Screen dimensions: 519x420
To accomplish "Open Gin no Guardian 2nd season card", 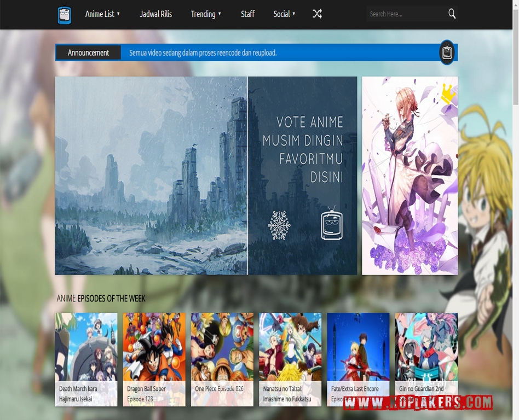I will click(x=426, y=359).
